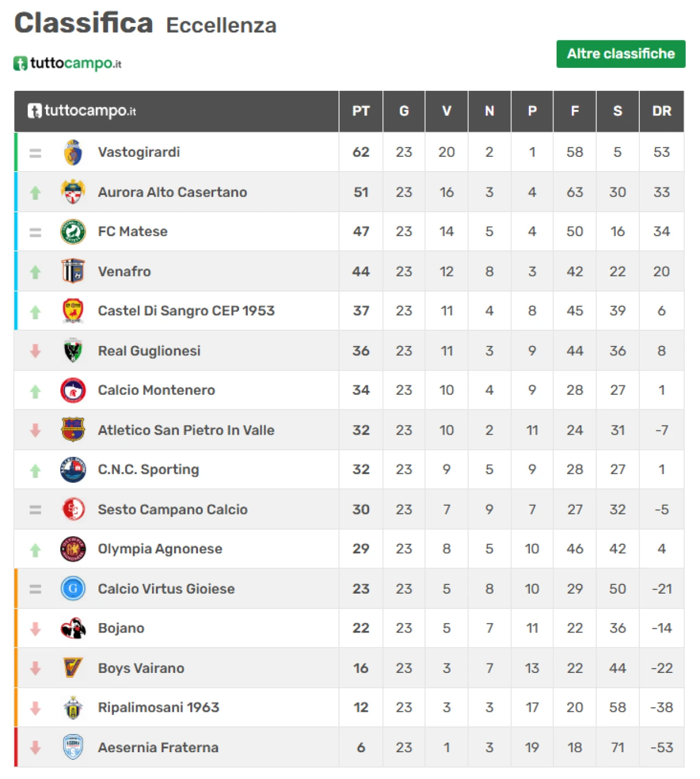700x779 pixels.
Task: Click the Olympia Agnonese round crest
Action: coord(73,549)
